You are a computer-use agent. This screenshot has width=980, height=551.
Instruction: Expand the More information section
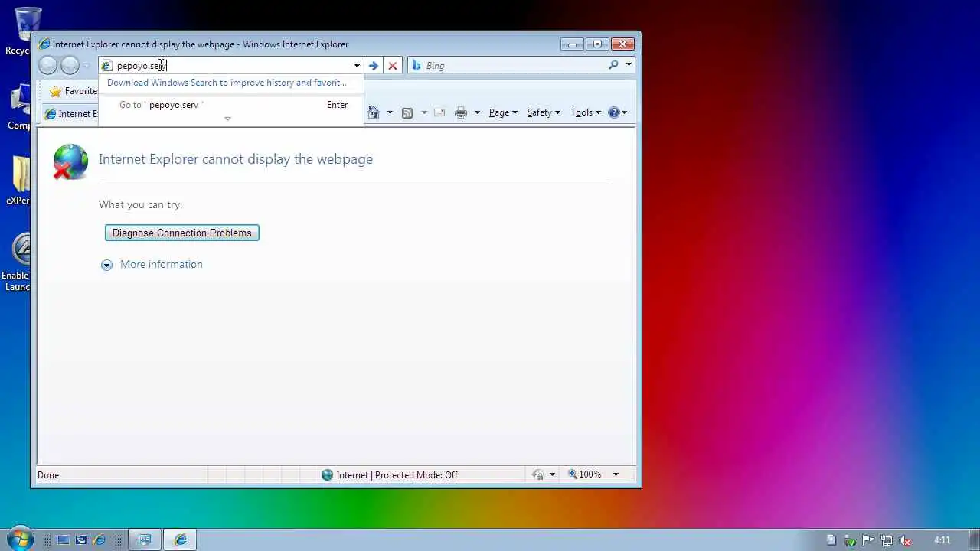pyautogui.click(x=106, y=265)
